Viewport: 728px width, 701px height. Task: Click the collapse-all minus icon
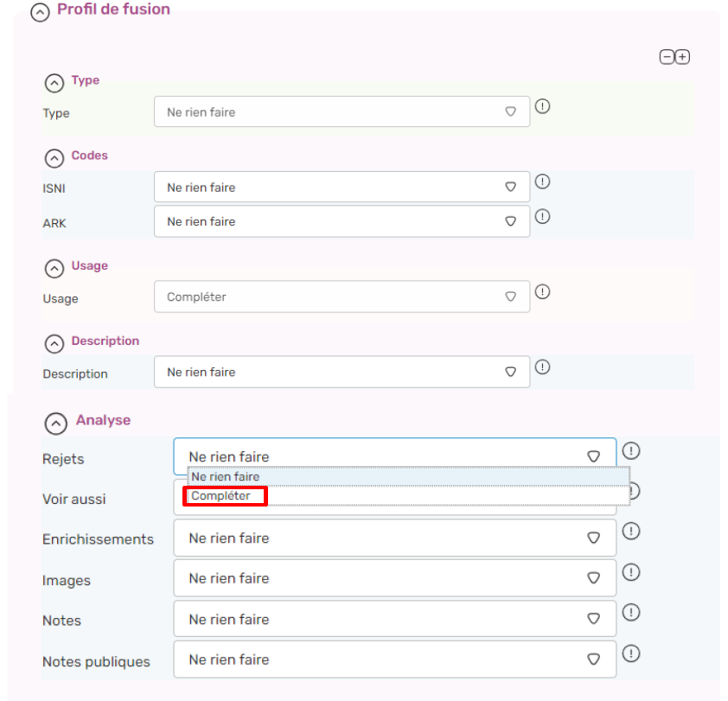coord(667,57)
